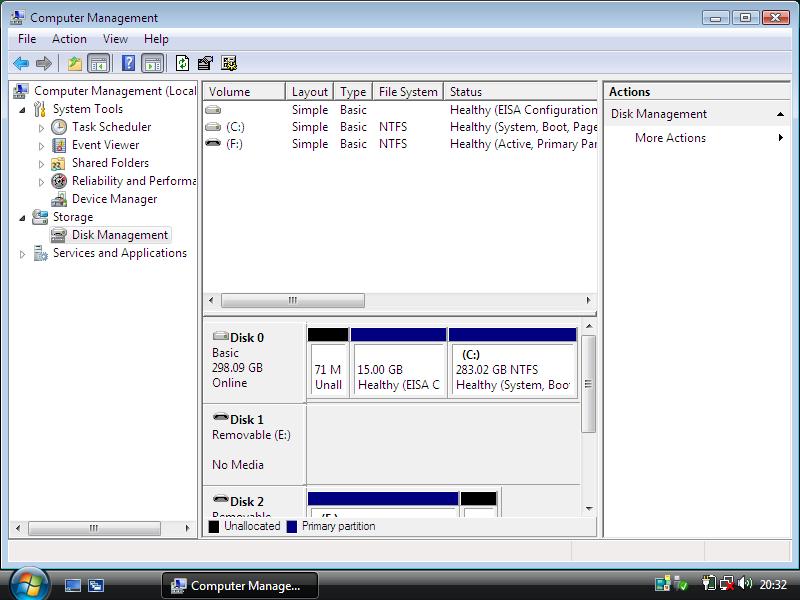Click the Back arrow in toolbar
Image resolution: width=800 pixels, height=600 pixels.
point(21,63)
